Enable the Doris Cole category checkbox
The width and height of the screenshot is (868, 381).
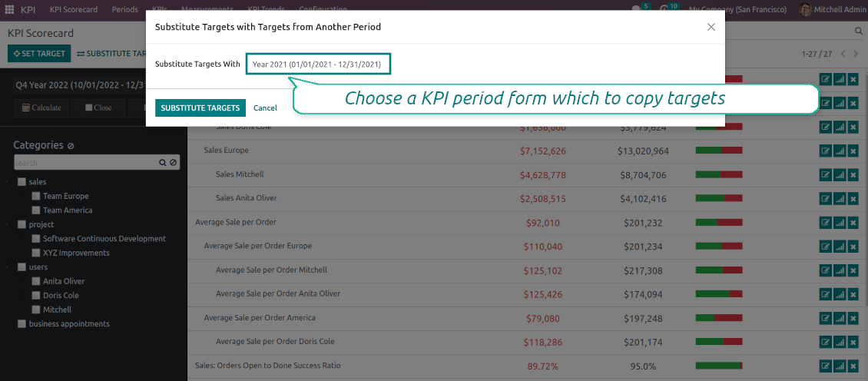pyautogui.click(x=36, y=296)
